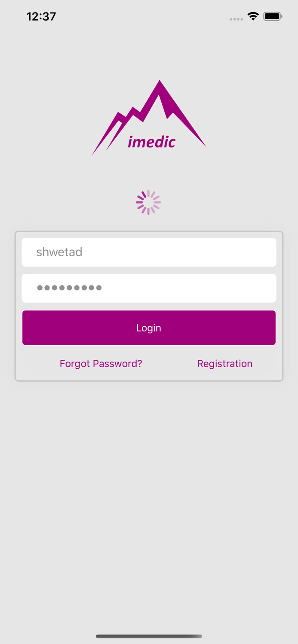The height and width of the screenshot is (644, 298).
Task: Go to Registration
Action: point(224,364)
